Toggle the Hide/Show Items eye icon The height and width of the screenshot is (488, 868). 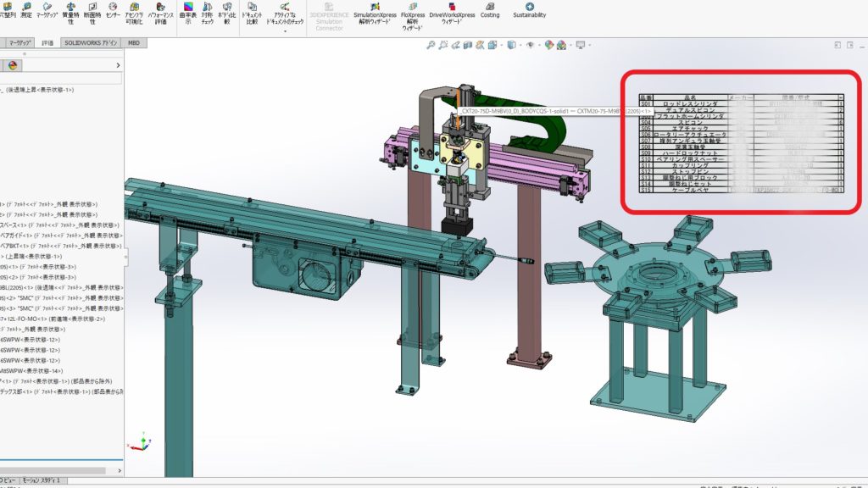[x=531, y=45]
